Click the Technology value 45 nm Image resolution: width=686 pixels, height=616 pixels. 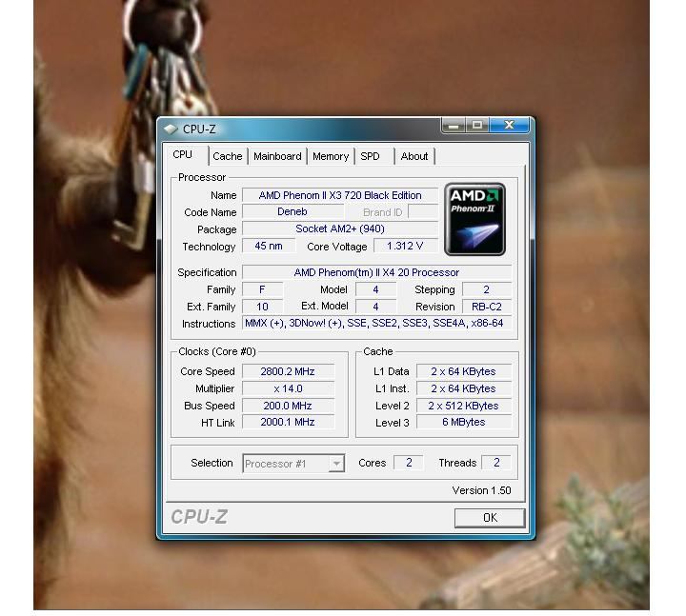(x=269, y=246)
